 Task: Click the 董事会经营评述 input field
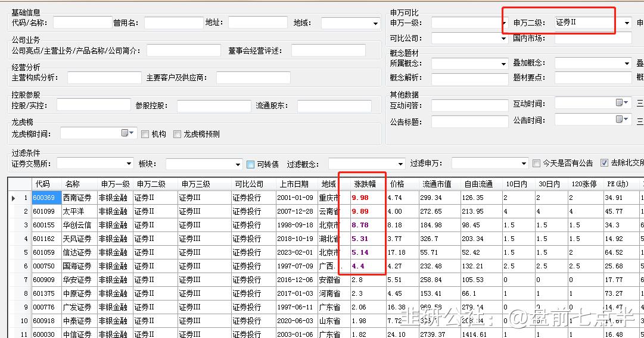[328, 51]
